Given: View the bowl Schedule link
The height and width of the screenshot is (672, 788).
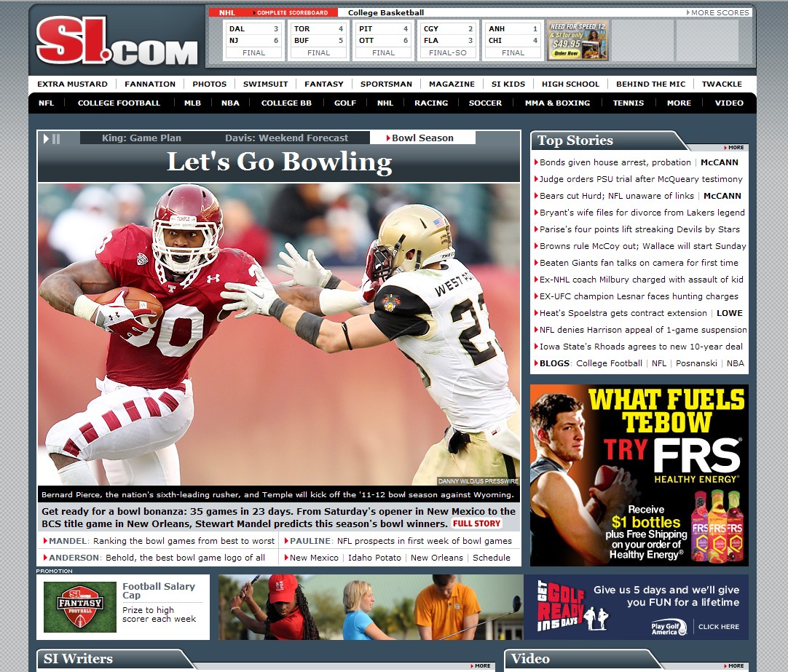Looking at the screenshot, I should pos(491,558).
